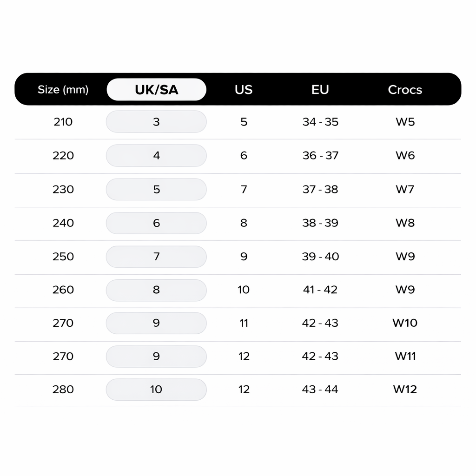
Task: Click the 210 mm size cell
Action: [63, 122]
